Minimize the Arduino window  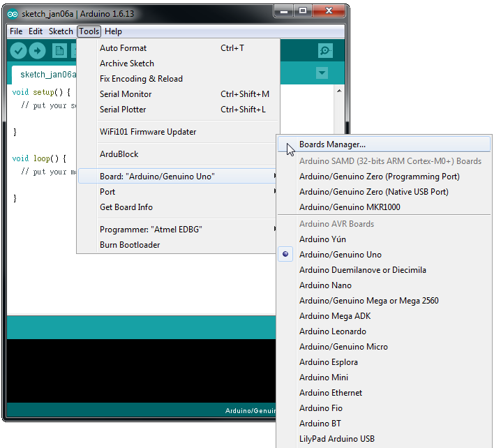[284, 11]
